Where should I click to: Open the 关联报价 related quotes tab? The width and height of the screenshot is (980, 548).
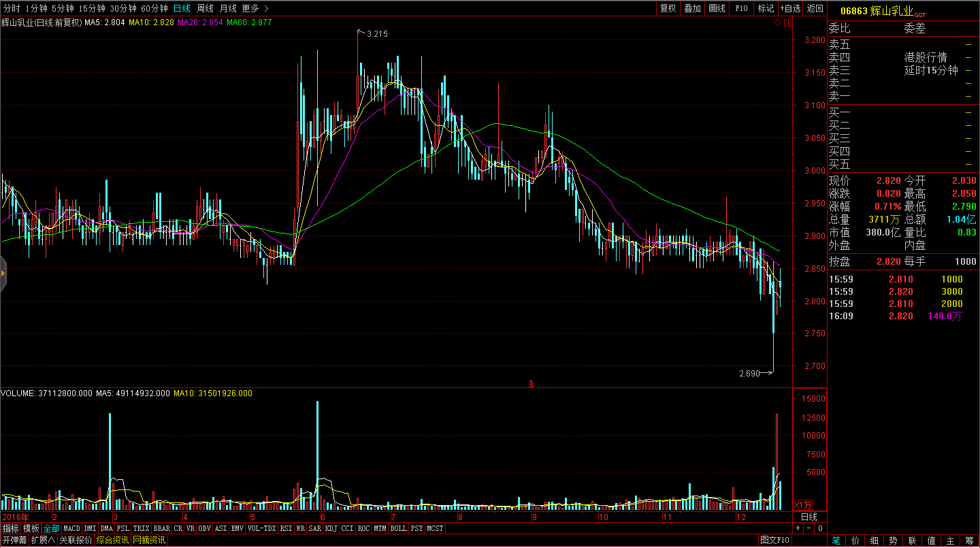76,541
